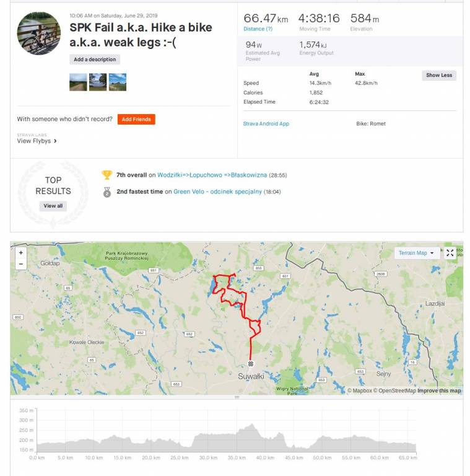
Task: Click Add a description button
Action: (x=95, y=59)
